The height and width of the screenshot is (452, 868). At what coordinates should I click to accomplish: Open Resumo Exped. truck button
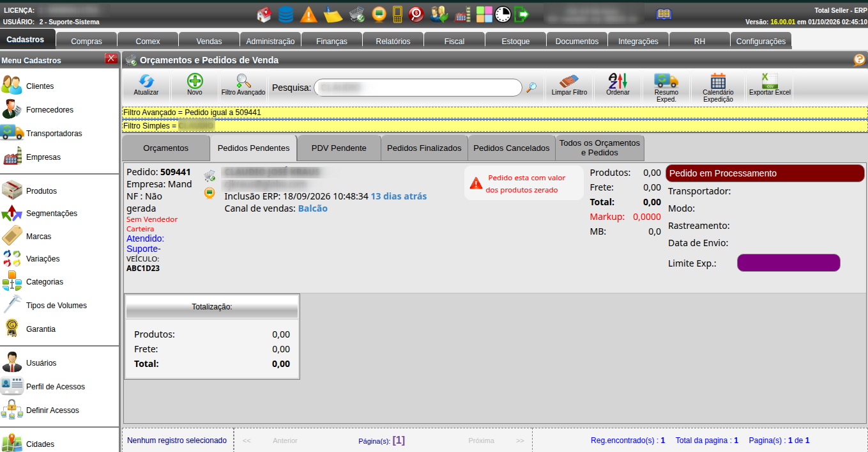(x=666, y=88)
